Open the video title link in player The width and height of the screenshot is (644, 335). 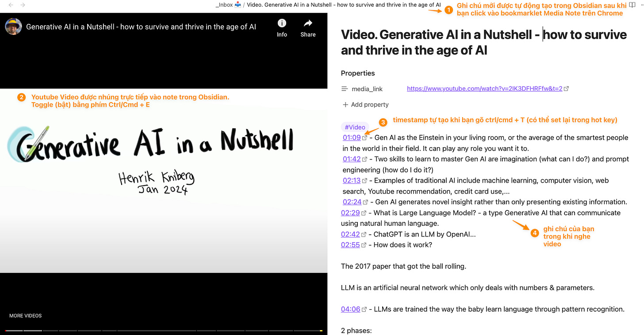click(x=141, y=27)
